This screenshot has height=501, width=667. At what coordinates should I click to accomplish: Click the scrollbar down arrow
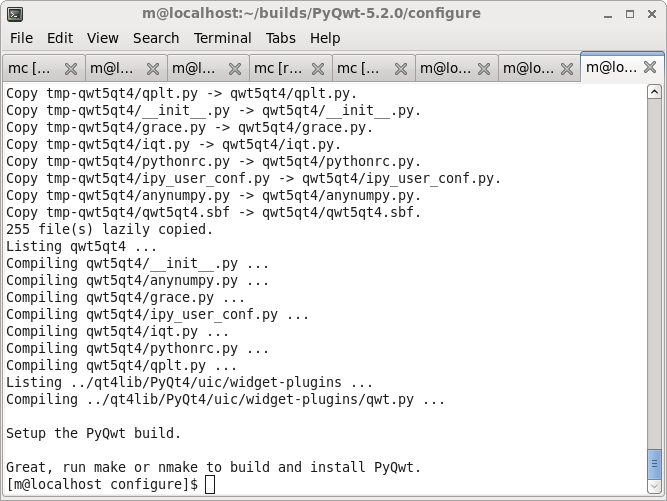click(x=655, y=487)
